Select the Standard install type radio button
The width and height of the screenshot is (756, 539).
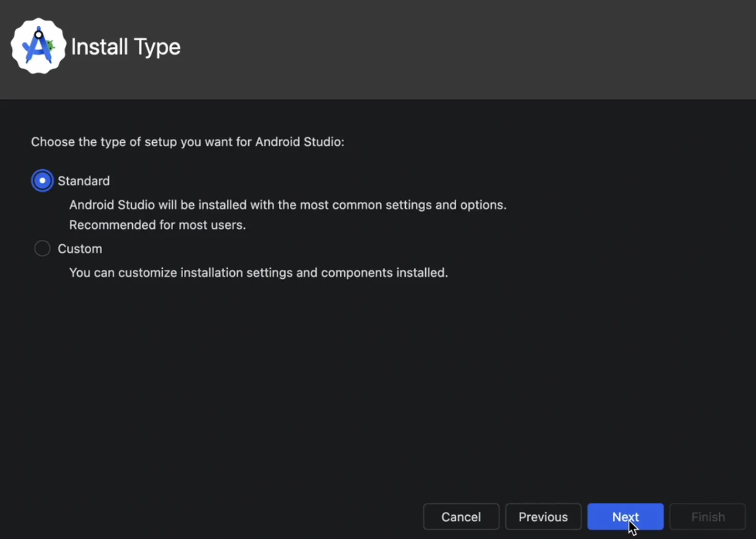click(42, 180)
